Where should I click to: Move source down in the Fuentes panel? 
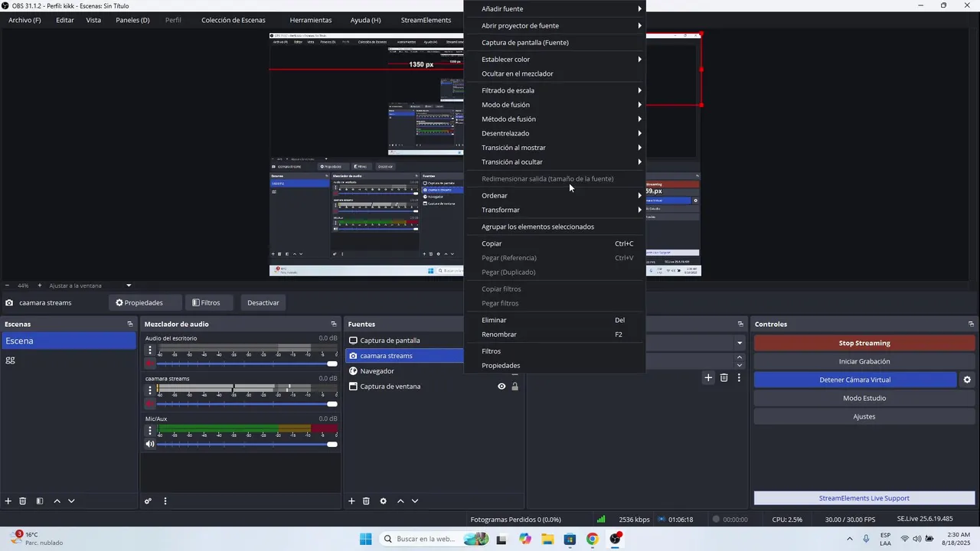414,501
